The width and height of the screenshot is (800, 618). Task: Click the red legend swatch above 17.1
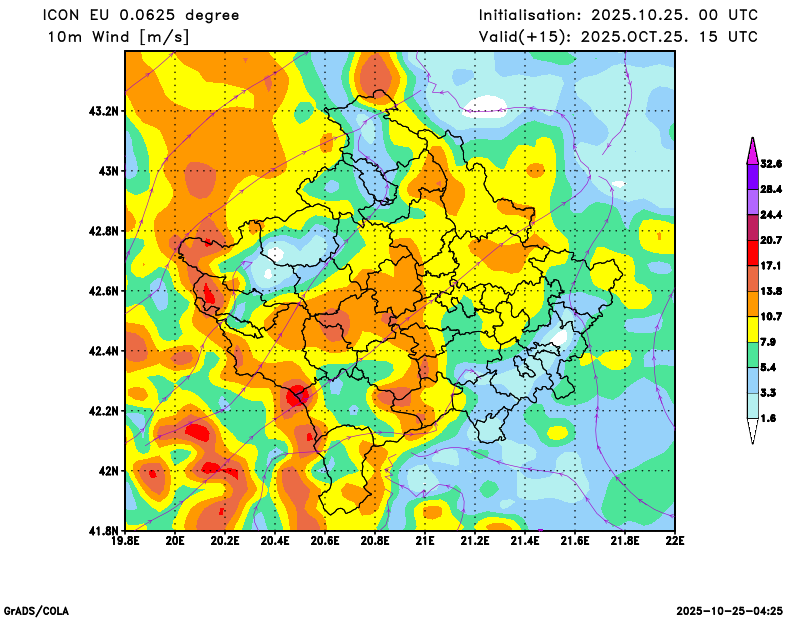pyautogui.click(x=751, y=253)
